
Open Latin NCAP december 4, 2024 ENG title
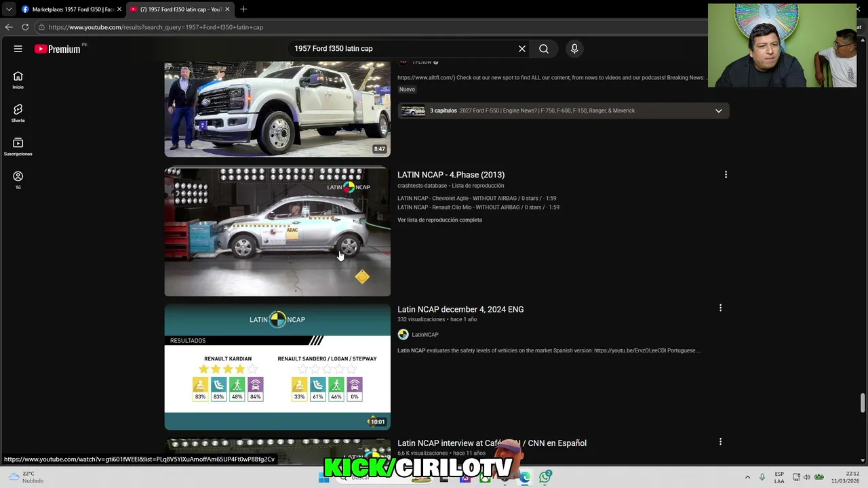coord(460,309)
